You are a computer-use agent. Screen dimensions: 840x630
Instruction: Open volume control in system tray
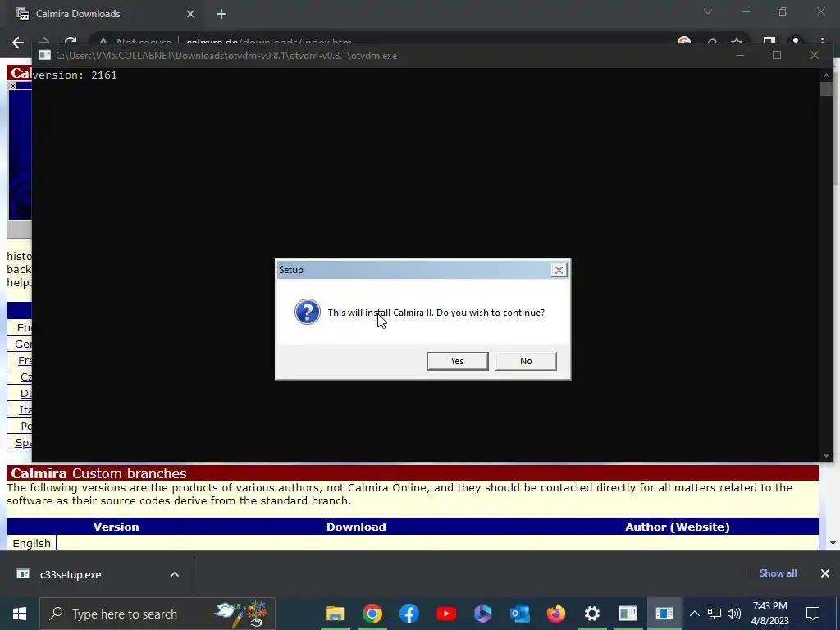734,614
